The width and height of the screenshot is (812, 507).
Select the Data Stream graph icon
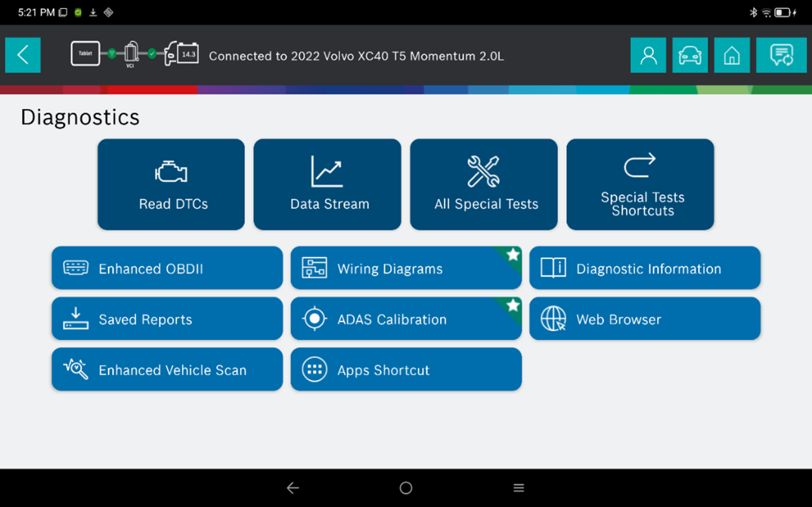327,184
